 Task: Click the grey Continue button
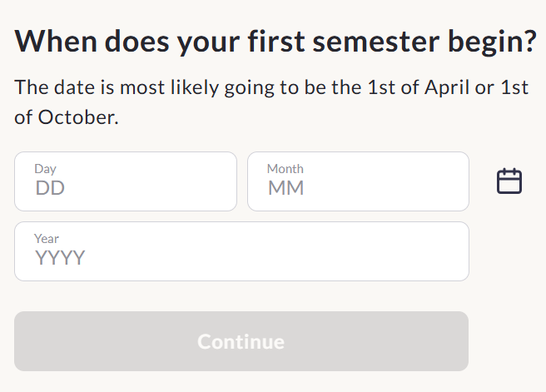(x=241, y=341)
